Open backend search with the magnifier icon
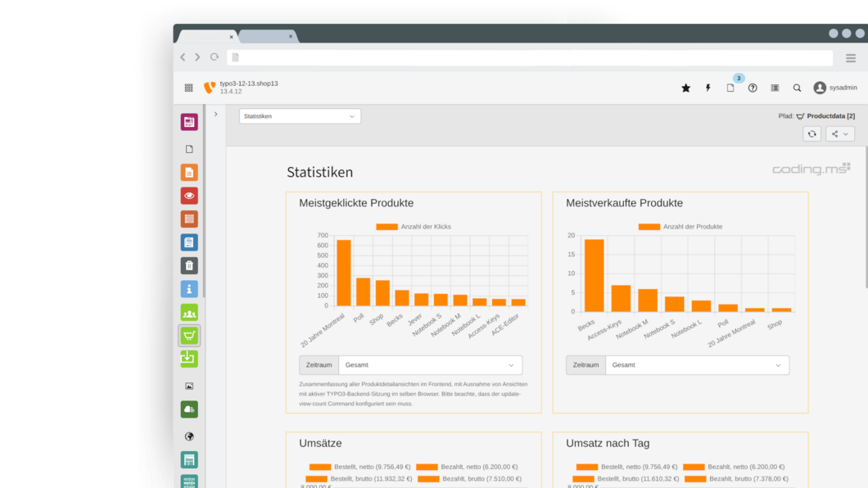 [x=797, y=88]
